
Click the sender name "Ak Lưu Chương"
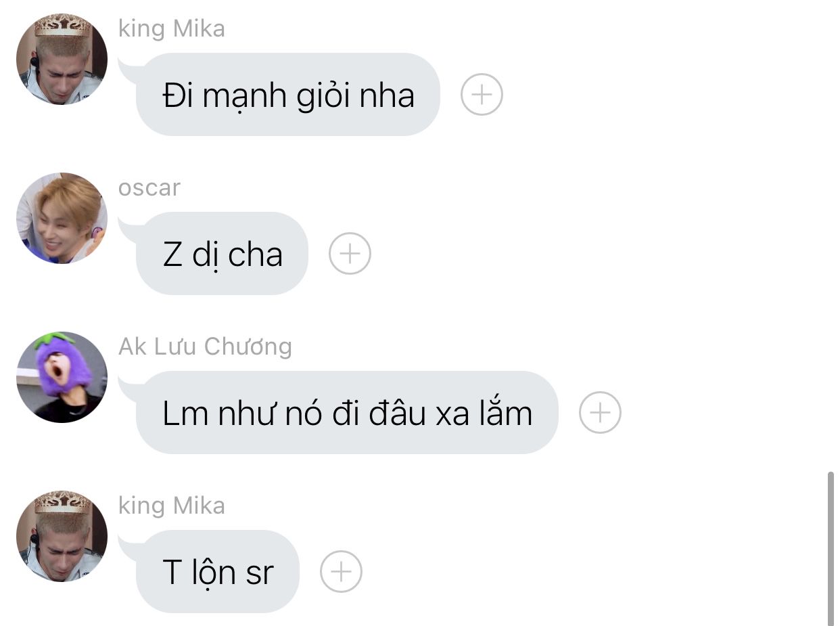click(205, 346)
